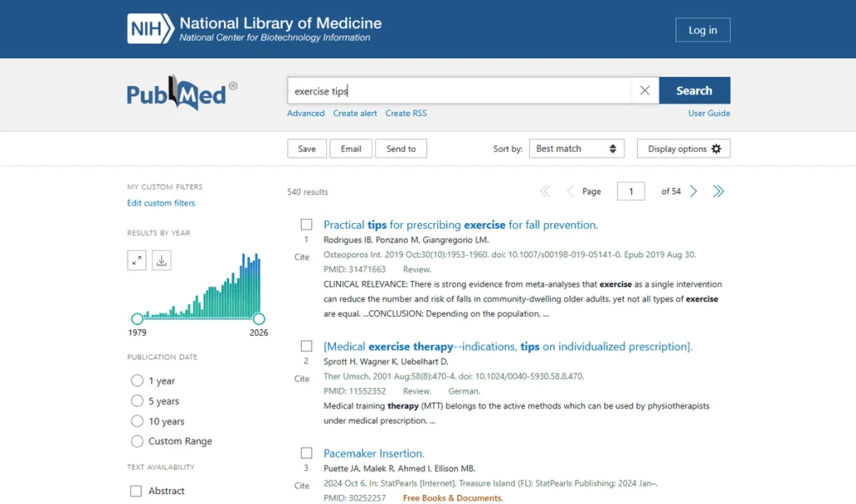Tick the Pacemaker Insertion result checkbox
Screen dimensions: 856x504
307,453
